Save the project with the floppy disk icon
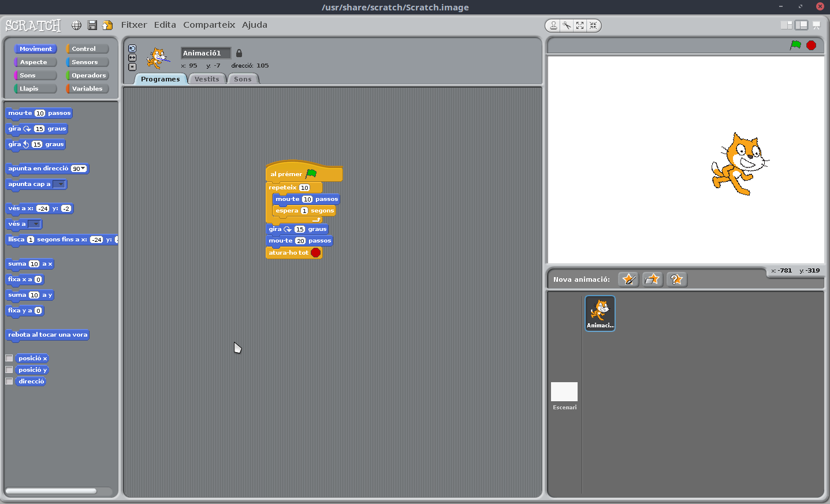This screenshot has width=830, height=504. [x=92, y=25]
